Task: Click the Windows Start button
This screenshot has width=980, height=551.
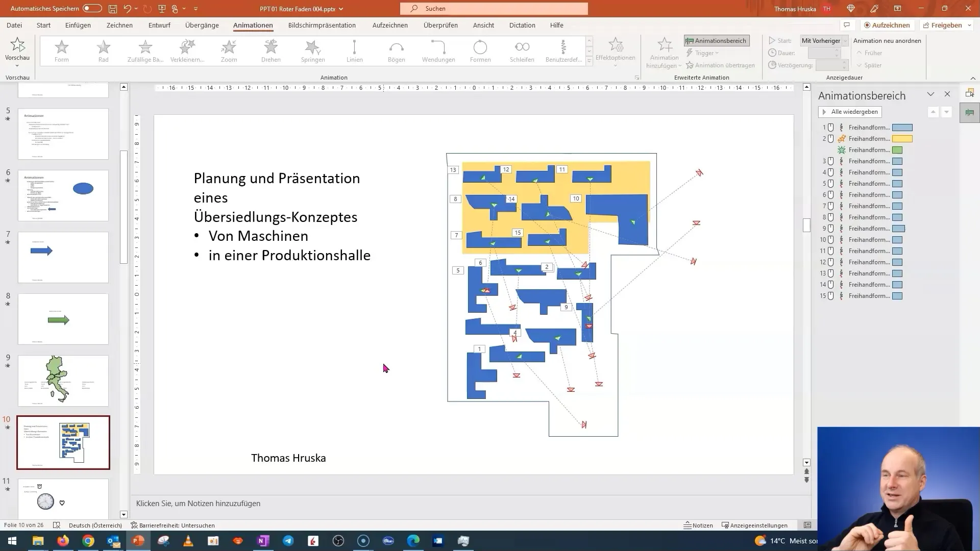Action: (12, 541)
